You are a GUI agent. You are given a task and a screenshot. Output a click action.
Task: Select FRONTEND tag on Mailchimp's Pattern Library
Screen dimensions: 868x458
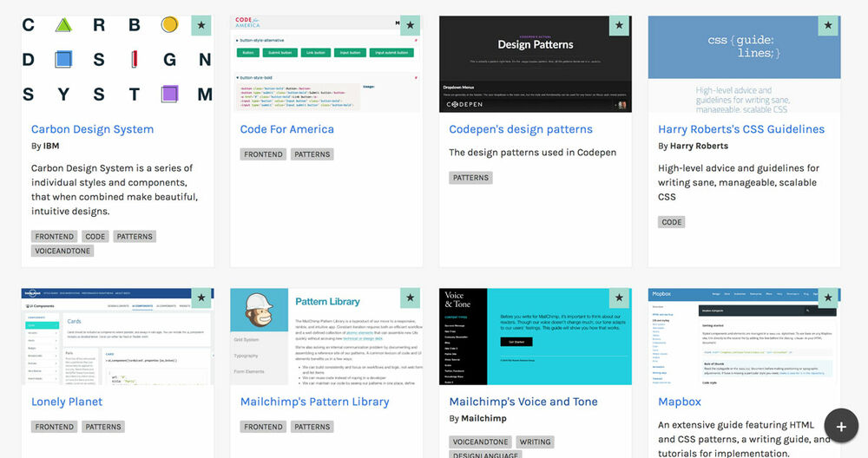coord(264,427)
